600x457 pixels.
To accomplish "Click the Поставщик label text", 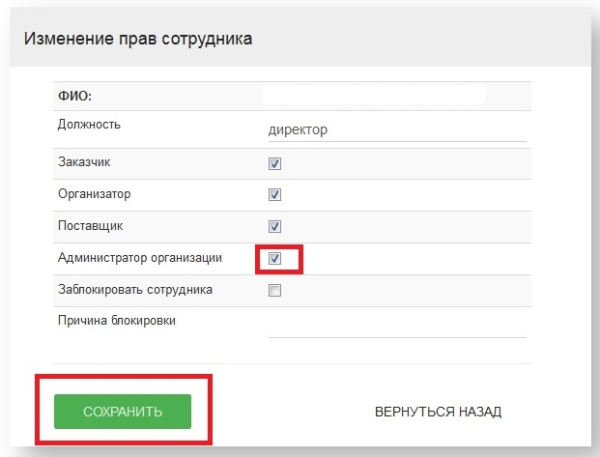I will (91, 225).
